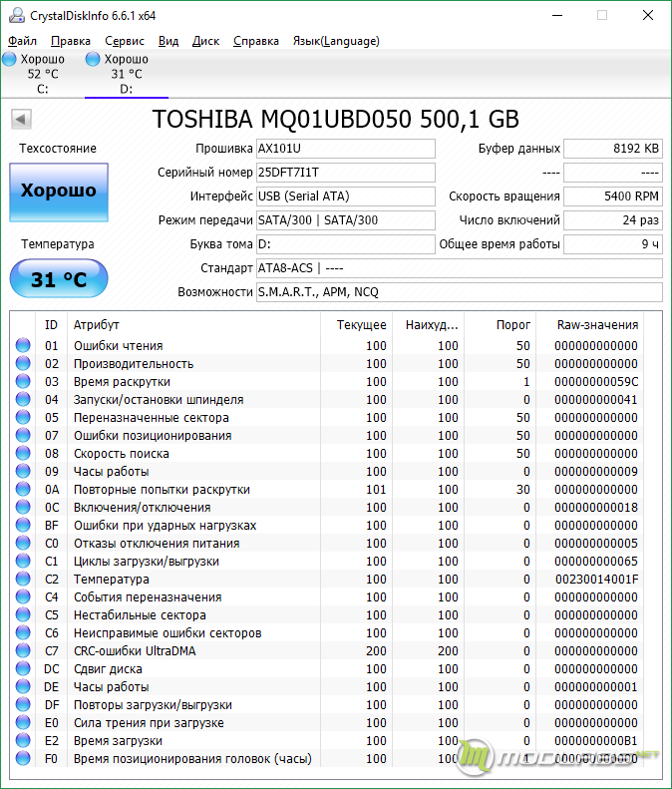
Task: Click status orb for Переназначенные сектора row
Action: [23, 418]
